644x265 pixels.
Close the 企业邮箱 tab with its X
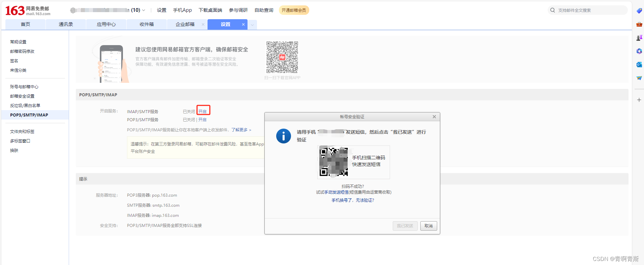click(203, 24)
